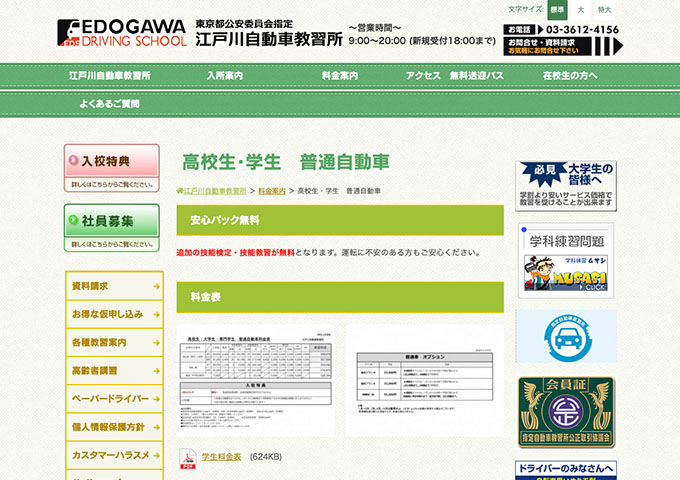The height and width of the screenshot is (480, 680).
Task: Open the 料金案内 menu item
Action: (x=340, y=76)
